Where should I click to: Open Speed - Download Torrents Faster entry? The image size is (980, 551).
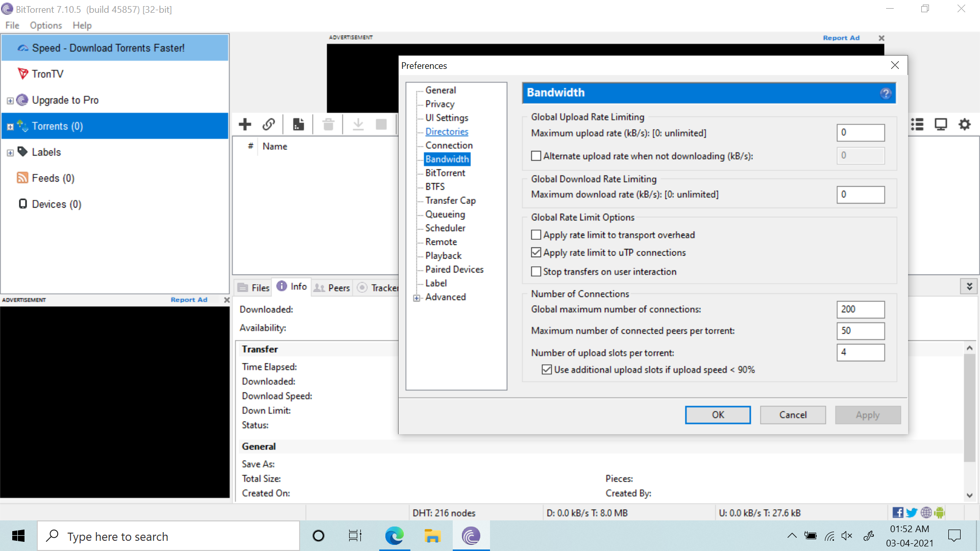[115, 48]
